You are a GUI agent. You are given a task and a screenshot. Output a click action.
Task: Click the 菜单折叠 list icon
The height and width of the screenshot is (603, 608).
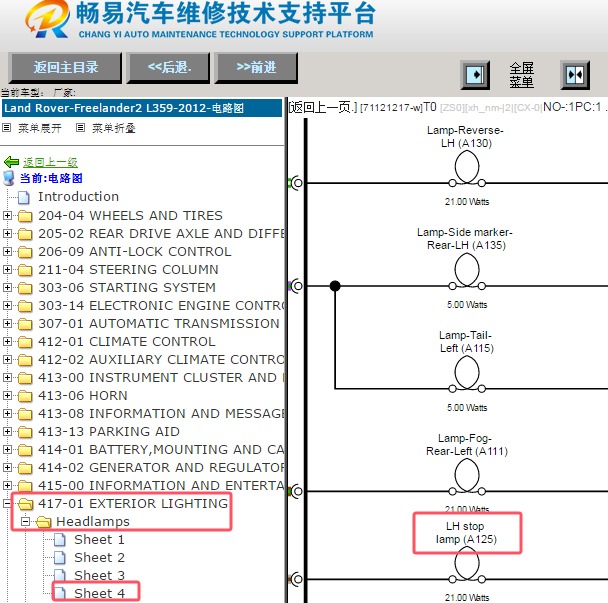pos(80,128)
